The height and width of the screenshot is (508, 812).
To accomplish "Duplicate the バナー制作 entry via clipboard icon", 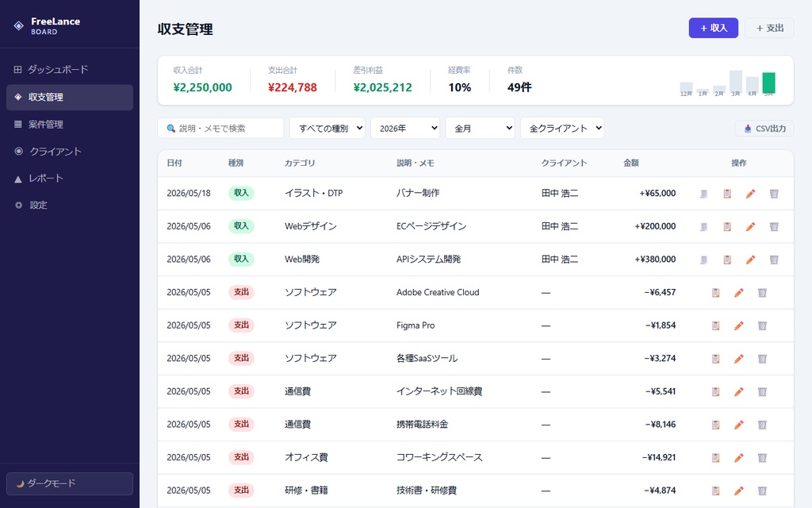I will click(727, 194).
